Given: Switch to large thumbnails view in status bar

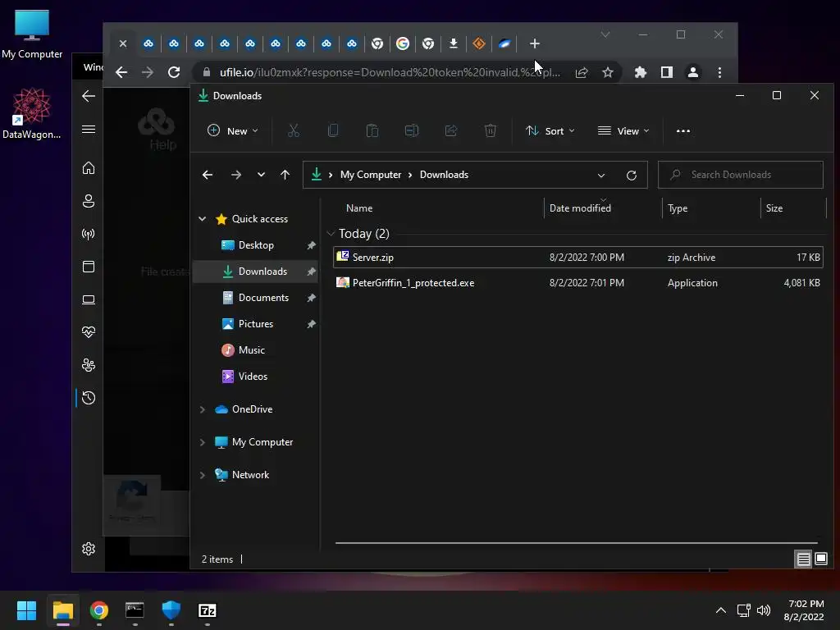Looking at the screenshot, I should (x=820, y=559).
